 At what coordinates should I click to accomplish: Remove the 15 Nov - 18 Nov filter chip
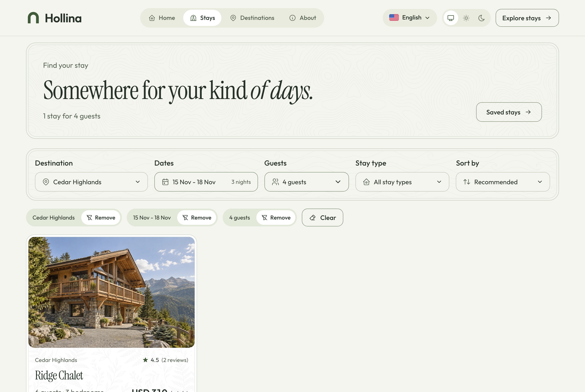coord(197,218)
